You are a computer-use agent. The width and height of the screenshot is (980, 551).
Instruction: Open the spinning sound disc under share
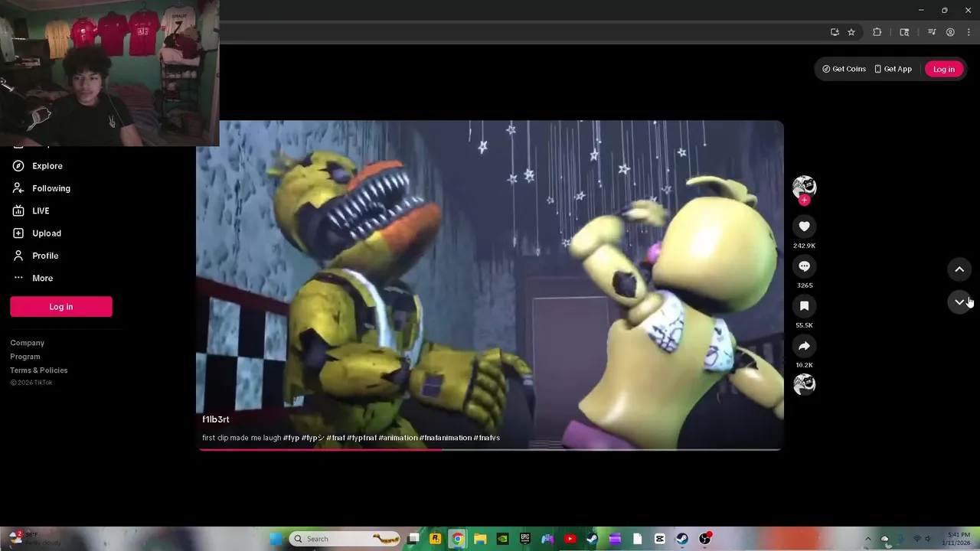tap(804, 384)
